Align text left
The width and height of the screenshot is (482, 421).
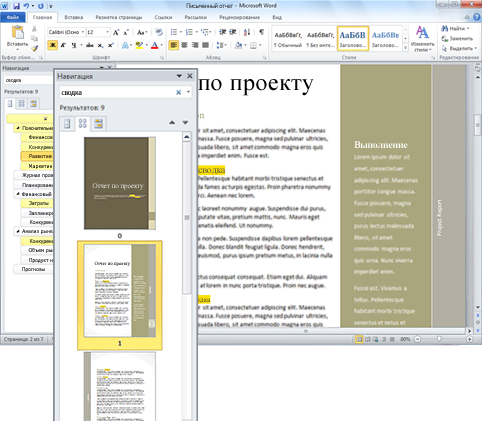point(173,45)
